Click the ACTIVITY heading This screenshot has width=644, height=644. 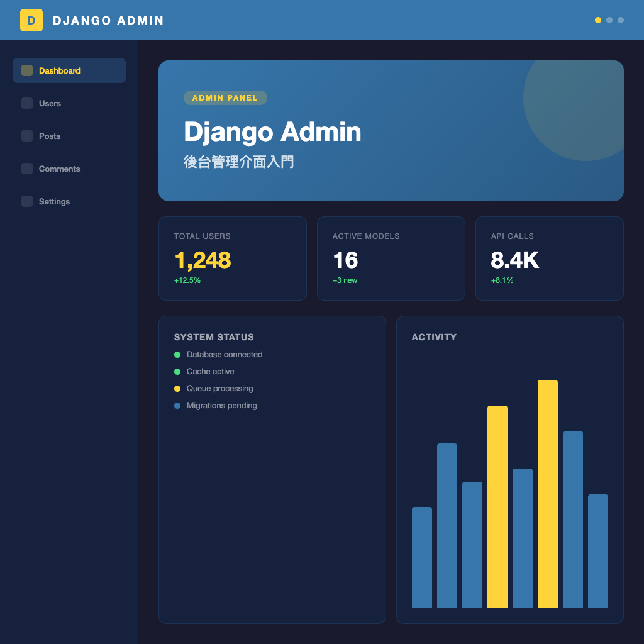pyautogui.click(x=434, y=337)
